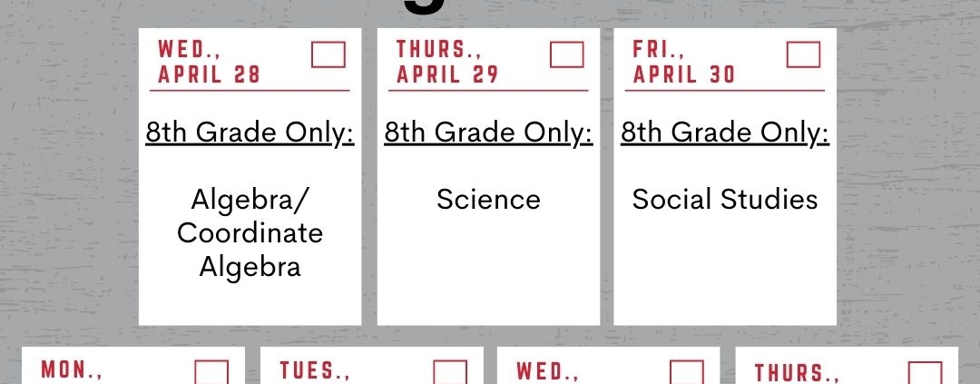Click the THURS., APRIL 29 date header
The width and height of the screenshot is (980, 384).
[x=447, y=62]
